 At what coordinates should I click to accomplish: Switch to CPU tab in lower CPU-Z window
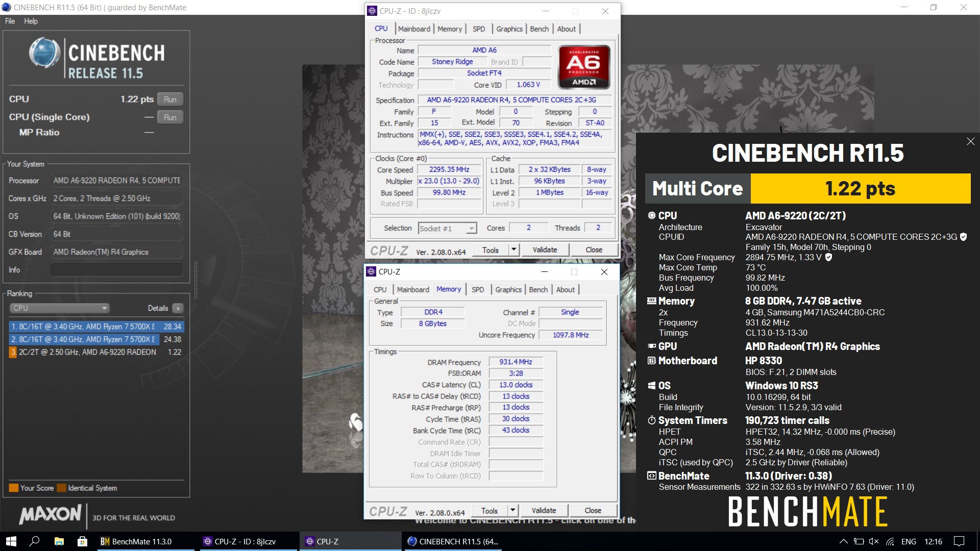[x=380, y=290]
